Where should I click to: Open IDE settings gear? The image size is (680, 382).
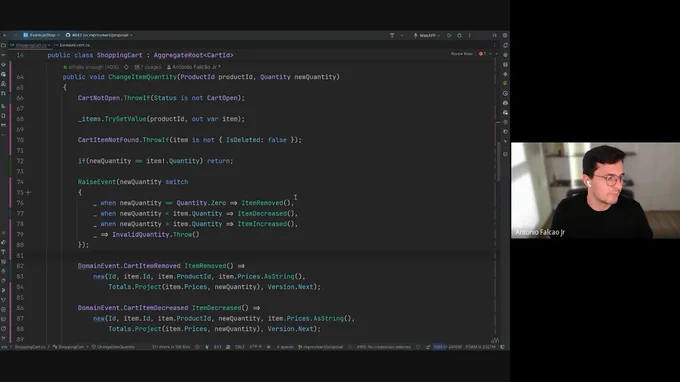(x=505, y=36)
